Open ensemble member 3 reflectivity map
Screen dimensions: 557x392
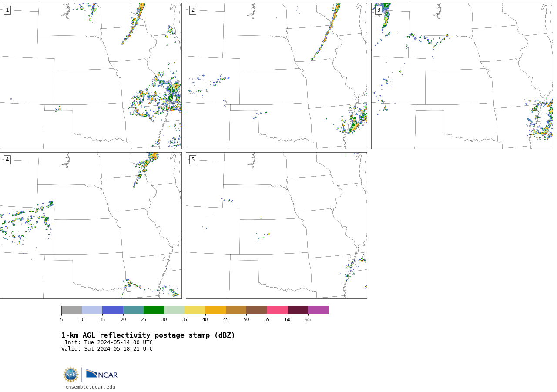pos(462,76)
